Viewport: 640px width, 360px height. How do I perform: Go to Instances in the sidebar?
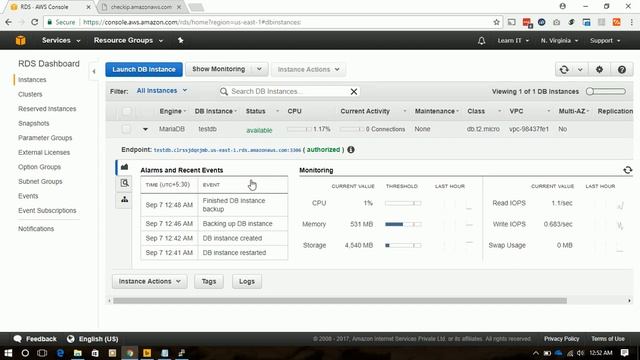coord(32,80)
